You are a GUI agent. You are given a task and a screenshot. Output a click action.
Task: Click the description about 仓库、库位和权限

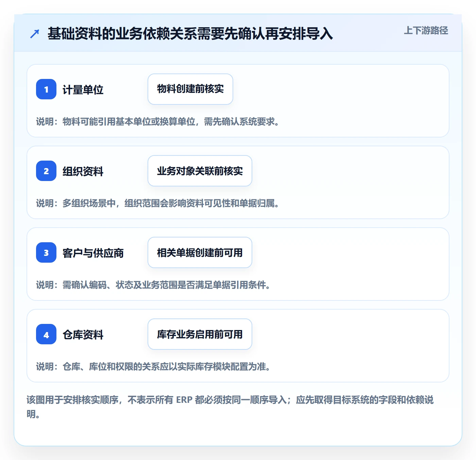pos(154,367)
